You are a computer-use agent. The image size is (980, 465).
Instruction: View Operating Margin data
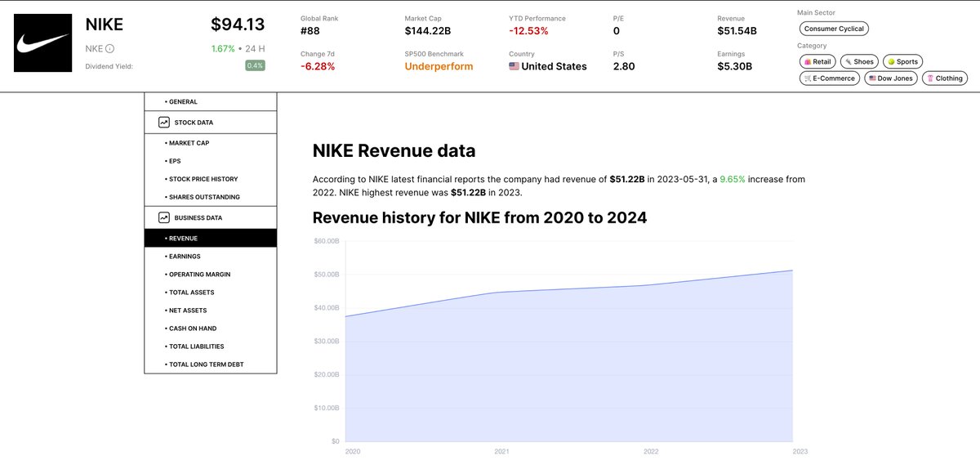point(211,274)
